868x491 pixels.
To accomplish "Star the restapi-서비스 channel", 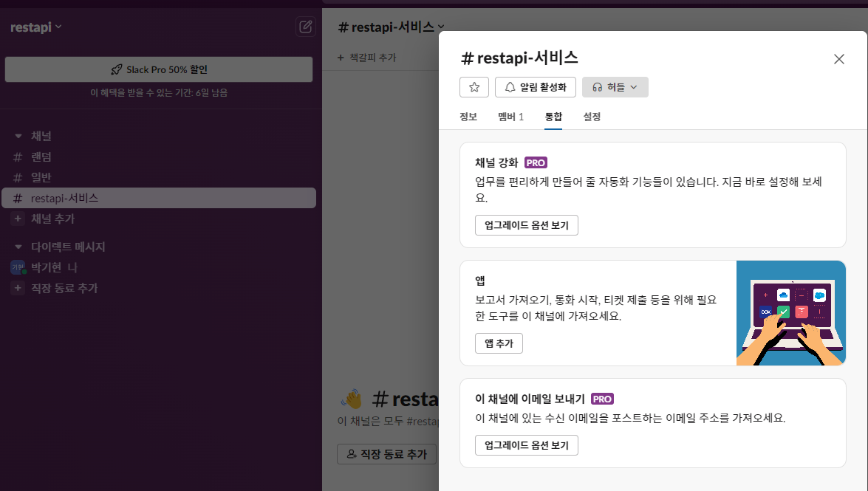I will [474, 87].
